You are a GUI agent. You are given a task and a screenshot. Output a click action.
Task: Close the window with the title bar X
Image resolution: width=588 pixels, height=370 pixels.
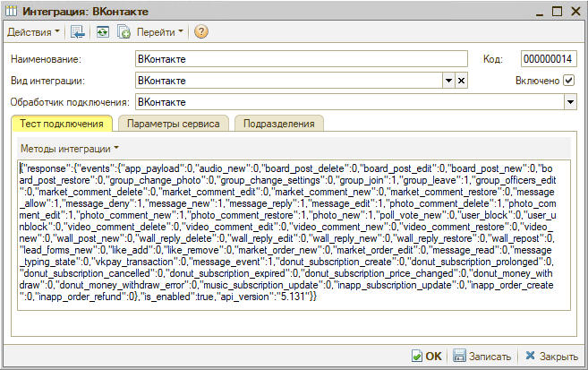point(576,12)
